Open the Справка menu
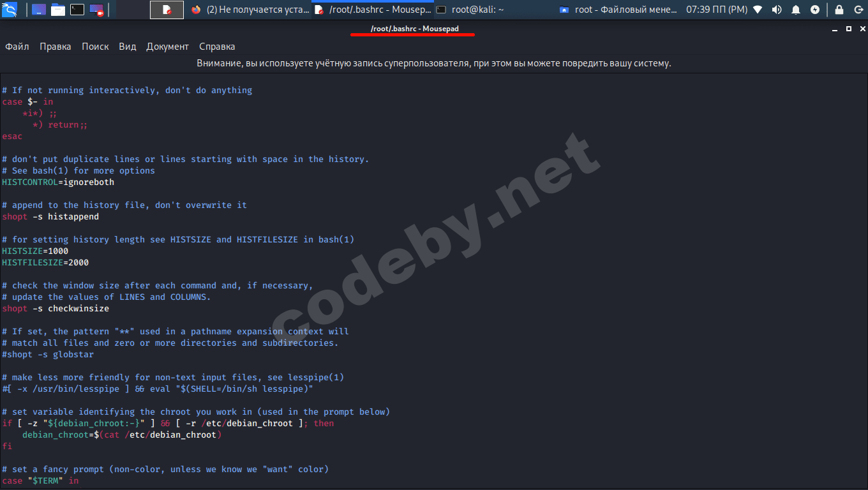This screenshot has width=868, height=490. 217,47
